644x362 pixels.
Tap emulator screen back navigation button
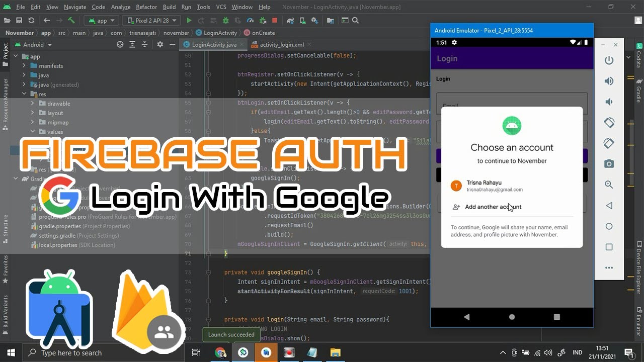tap(466, 317)
